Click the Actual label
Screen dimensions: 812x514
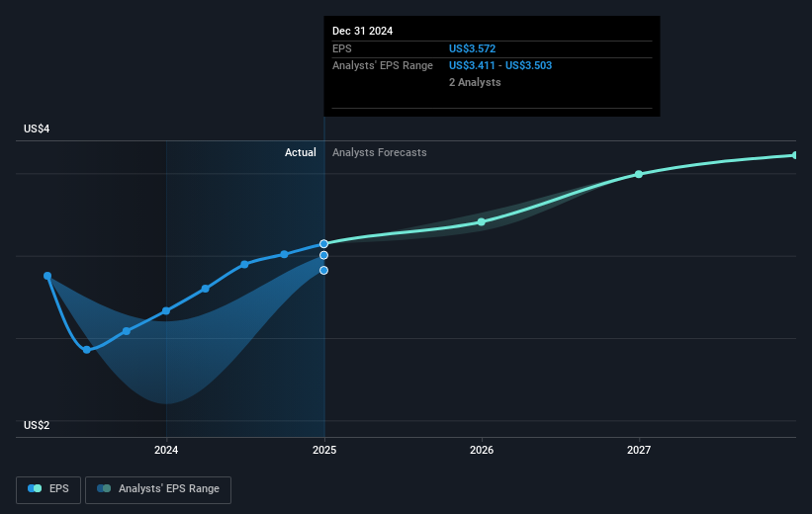point(301,152)
